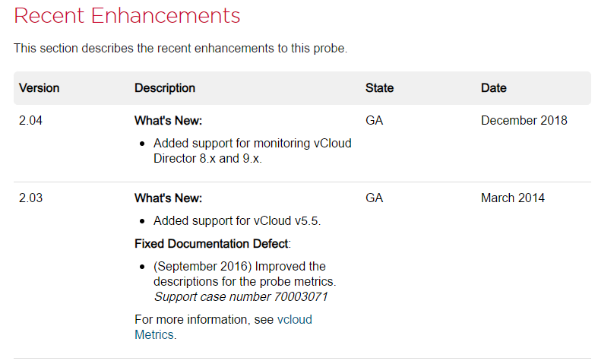This screenshot has width=598, height=364.
Task: Click the Description column header
Action: pos(165,88)
